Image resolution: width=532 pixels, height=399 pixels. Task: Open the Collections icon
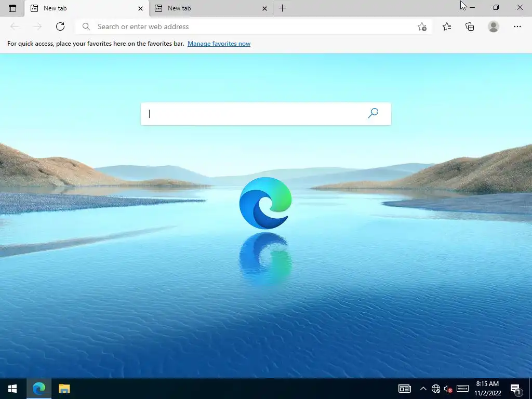pos(470,26)
